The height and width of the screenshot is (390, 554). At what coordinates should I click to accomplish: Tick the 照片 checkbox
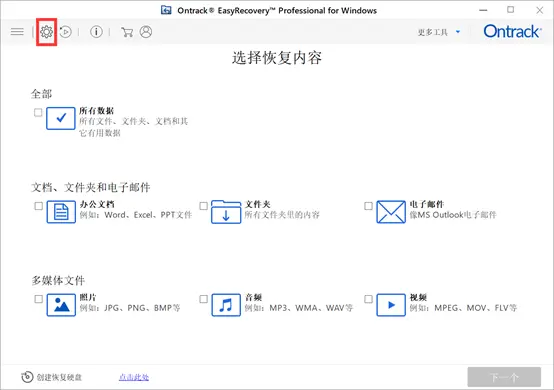(39, 299)
